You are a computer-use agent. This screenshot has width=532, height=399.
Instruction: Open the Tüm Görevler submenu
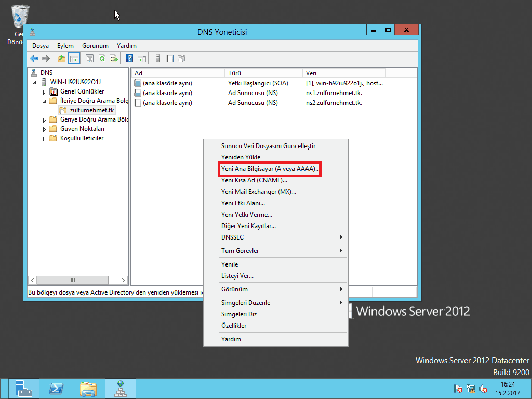(x=276, y=251)
